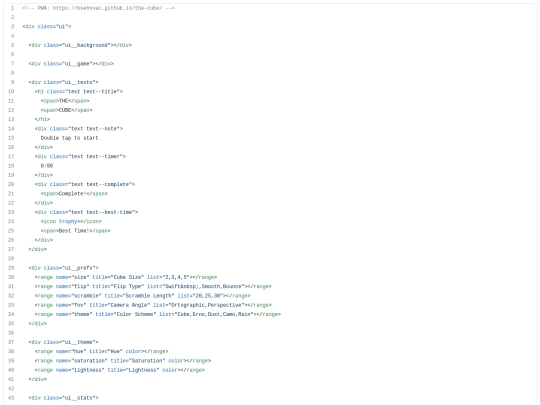Click the icon trophy tag line
This screenshot has height=405, width=540.
point(71,222)
